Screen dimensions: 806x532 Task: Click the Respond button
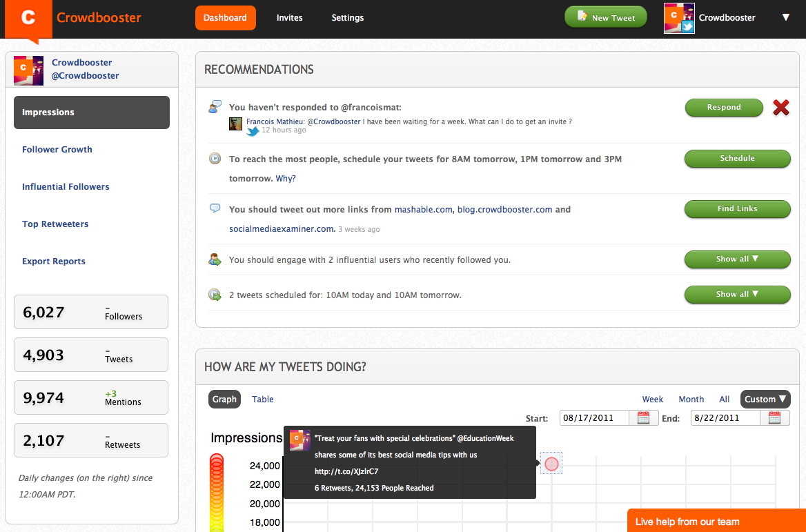click(724, 108)
